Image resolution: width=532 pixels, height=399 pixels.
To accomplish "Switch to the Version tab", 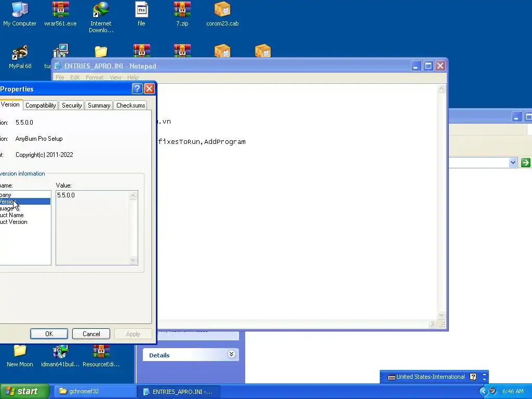I will click(x=10, y=104).
